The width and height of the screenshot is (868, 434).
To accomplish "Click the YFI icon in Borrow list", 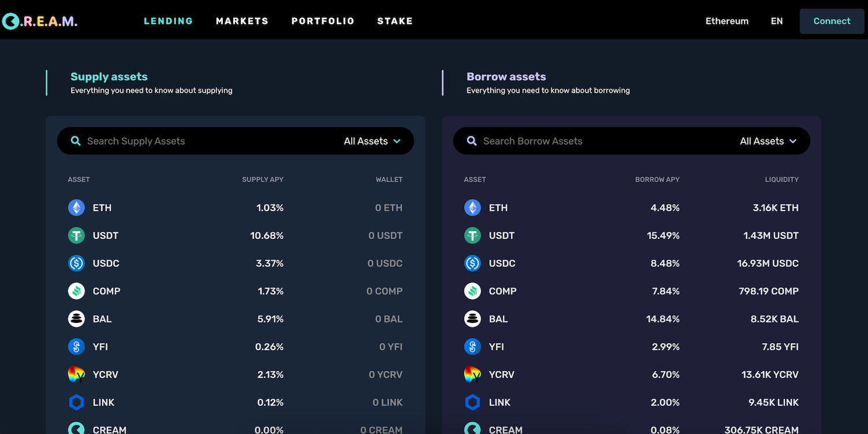I will pyautogui.click(x=473, y=347).
